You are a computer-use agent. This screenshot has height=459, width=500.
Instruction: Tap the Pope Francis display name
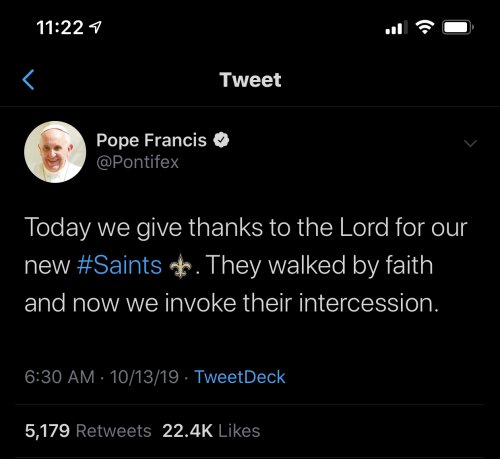[151, 140]
